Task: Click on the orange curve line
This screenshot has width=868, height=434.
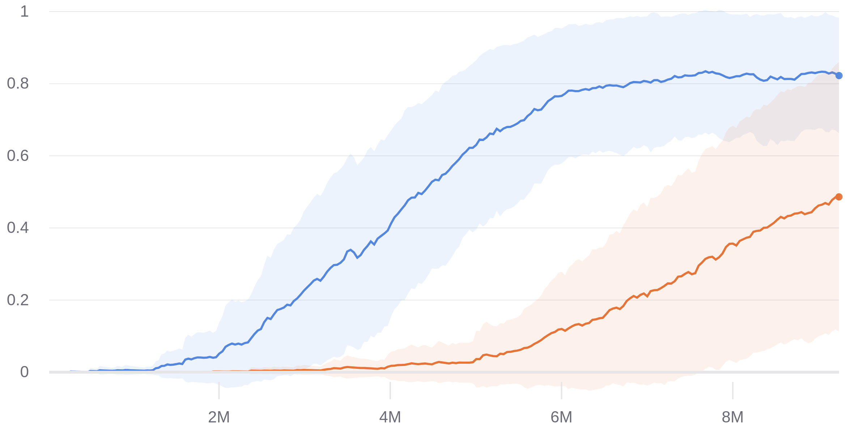Action: click(615, 309)
